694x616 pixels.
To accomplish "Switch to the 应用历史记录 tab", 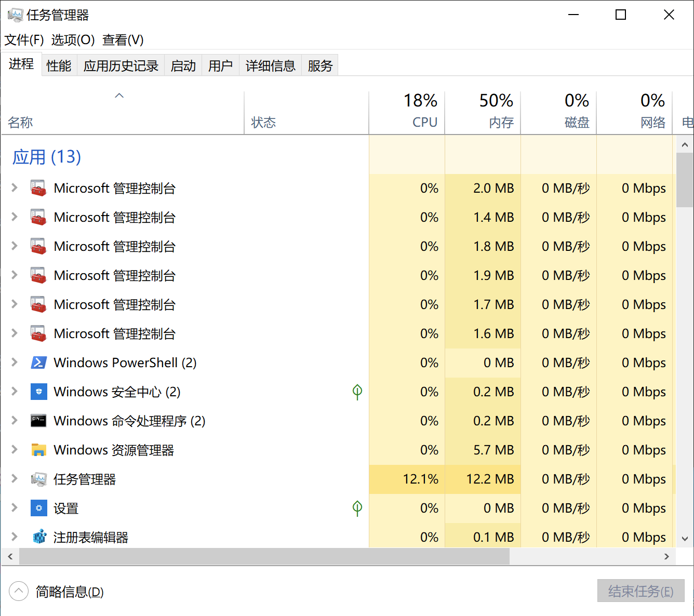I will [x=121, y=65].
